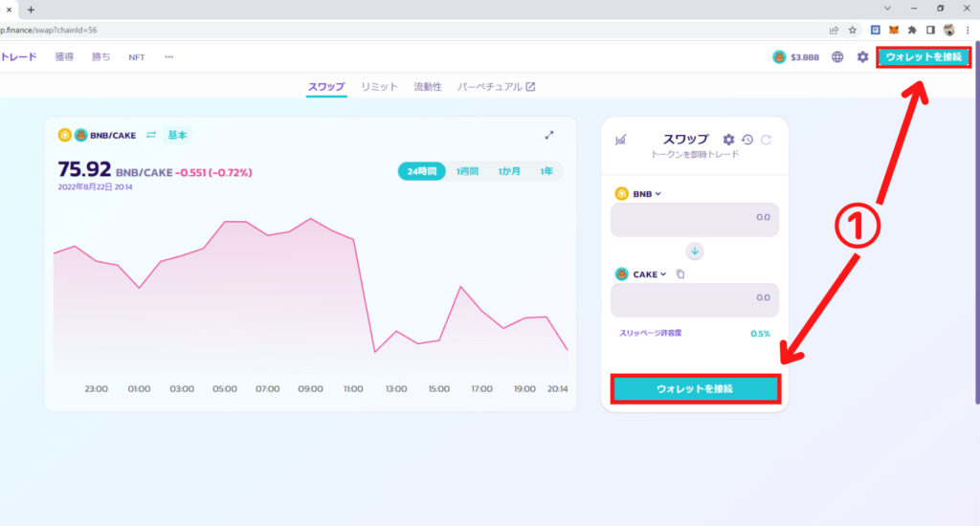Click the CAKE token icon in swap card
This screenshot has height=526, width=980.
(621, 274)
